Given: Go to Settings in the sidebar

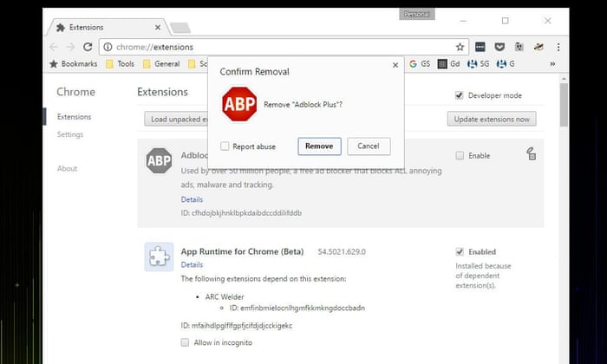Looking at the screenshot, I should click(x=70, y=134).
